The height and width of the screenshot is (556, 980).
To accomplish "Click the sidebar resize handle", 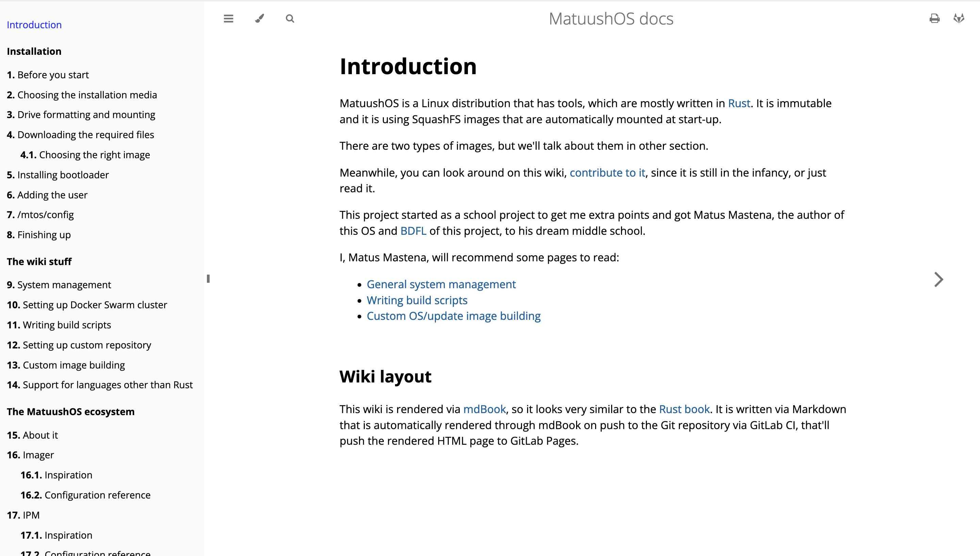I will (208, 279).
